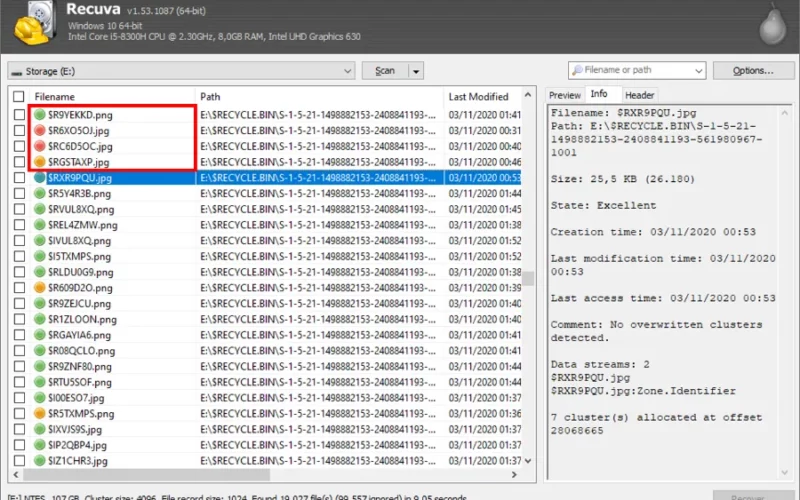Expand the Scan button dropdown arrow
Image resolution: width=800 pixels, height=500 pixels.
click(416, 71)
